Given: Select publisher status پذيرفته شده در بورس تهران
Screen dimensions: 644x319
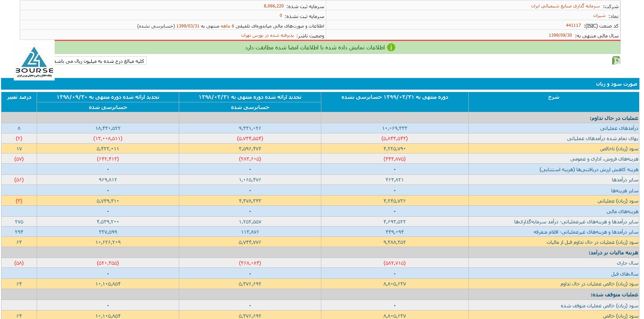Looking at the screenshot, I should [267, 35].
